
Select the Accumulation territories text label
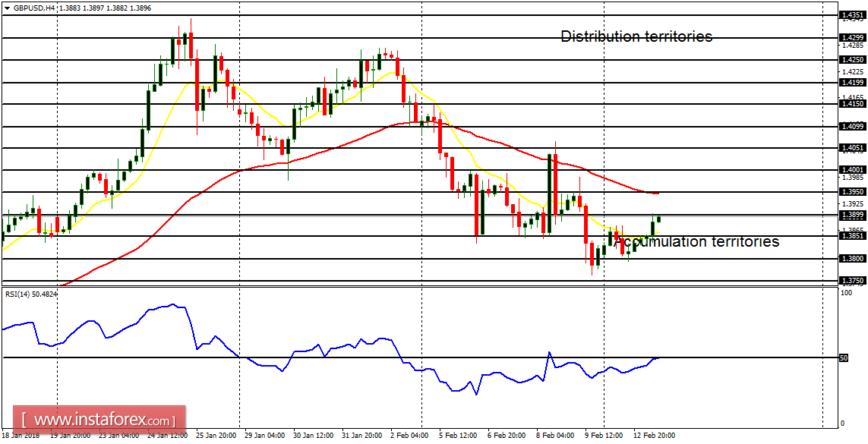[x=699, y=242]
